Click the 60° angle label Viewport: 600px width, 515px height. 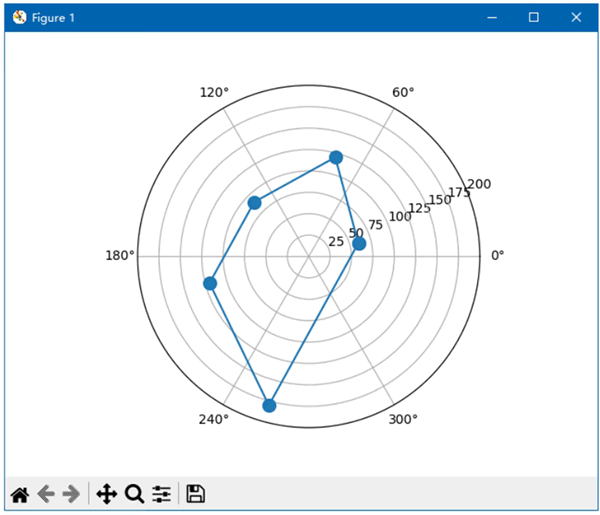point(403,92)
